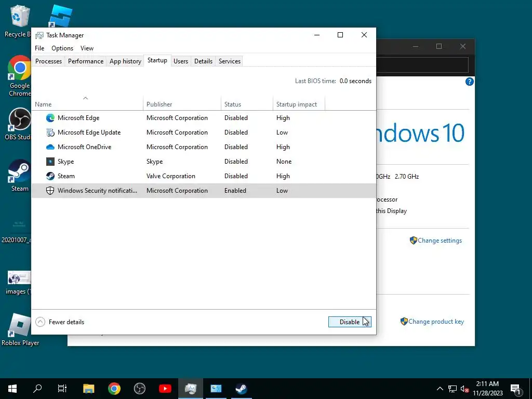Open the View menu
The height and width of the screenshot is (399, 532).
tap(87, 48)
